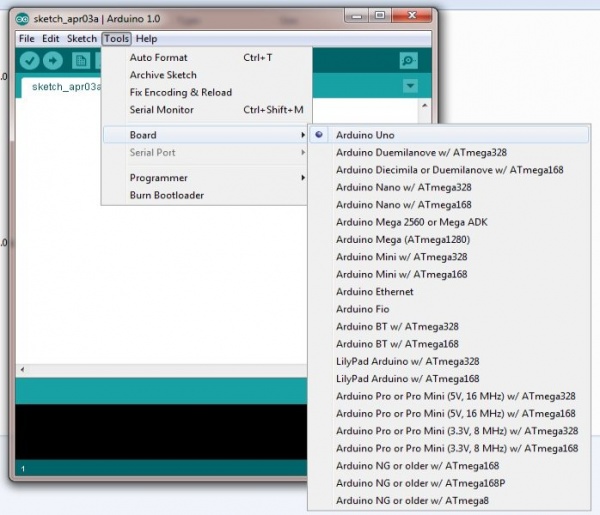The width and height of the screenshot is (600, 515).
Task: Pick Arduino Mega 2560 or Mega ADK
Action: click(x=449, y=222)
